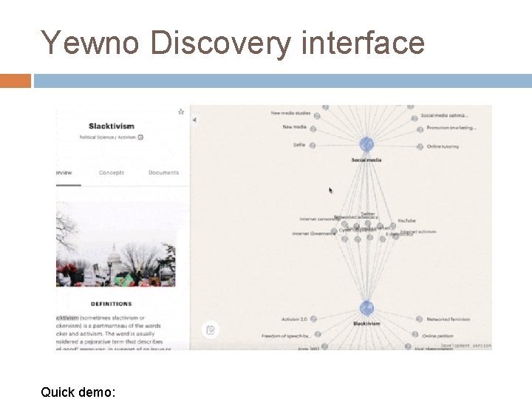
Task: Click the Online petition node
Action: (x=415, y=335)
